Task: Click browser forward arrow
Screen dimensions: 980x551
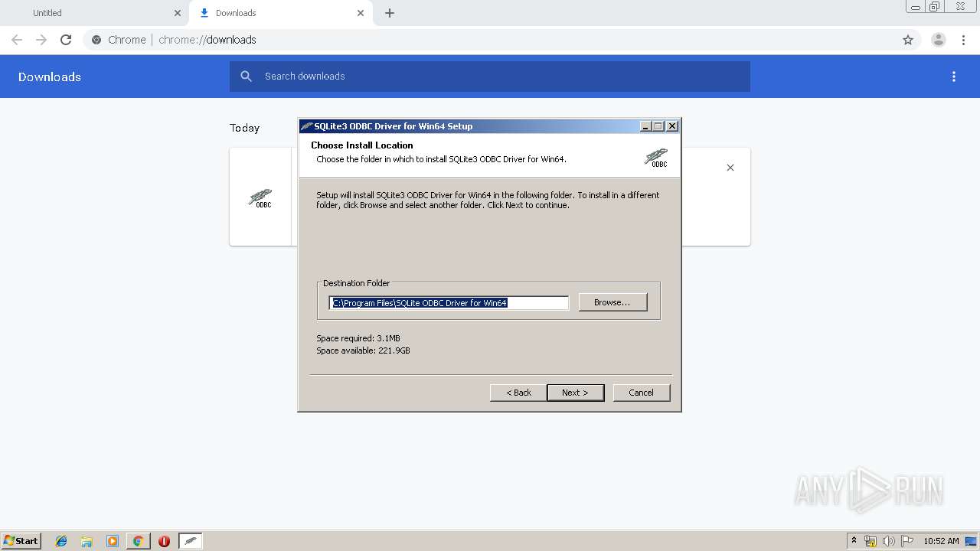Action: tap(41, 40)
